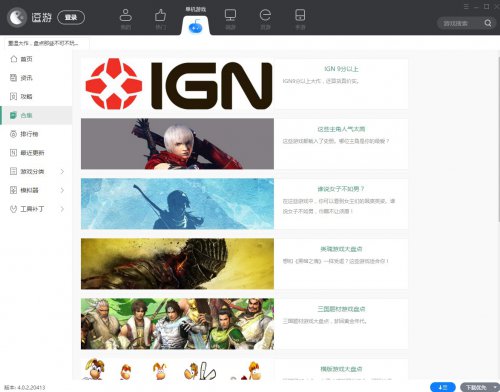Viewport: 500px width, 392px height.
Task: Click the title beside the Rayman banner
Action: [341, 369]
